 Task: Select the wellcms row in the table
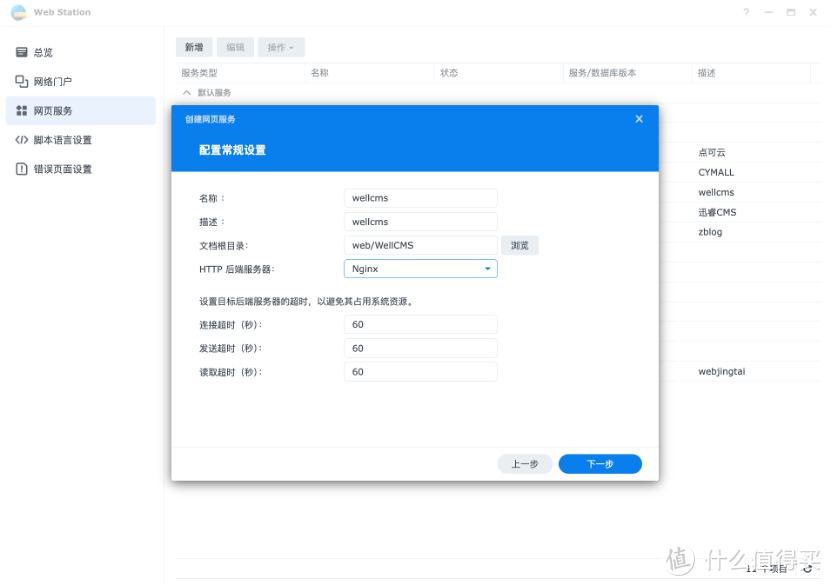point(716,192)
